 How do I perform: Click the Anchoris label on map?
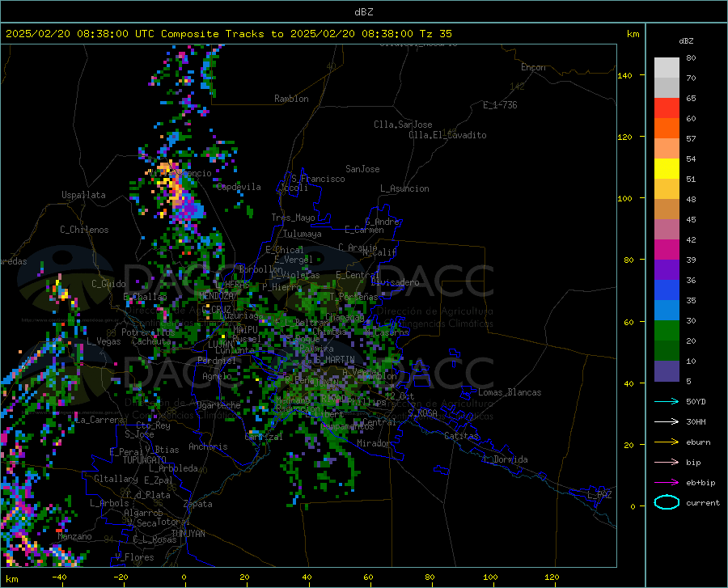[x=208, y=446]
